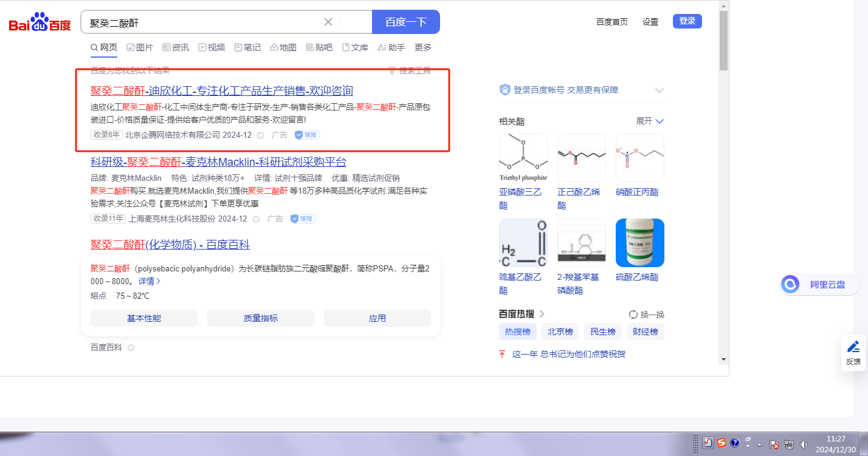Click the 百度一下 search button

click(x=405, y=22)
